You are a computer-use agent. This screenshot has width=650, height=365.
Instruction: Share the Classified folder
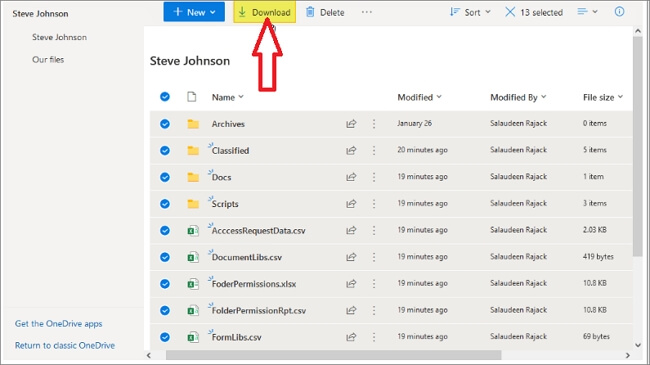(351, 150)
